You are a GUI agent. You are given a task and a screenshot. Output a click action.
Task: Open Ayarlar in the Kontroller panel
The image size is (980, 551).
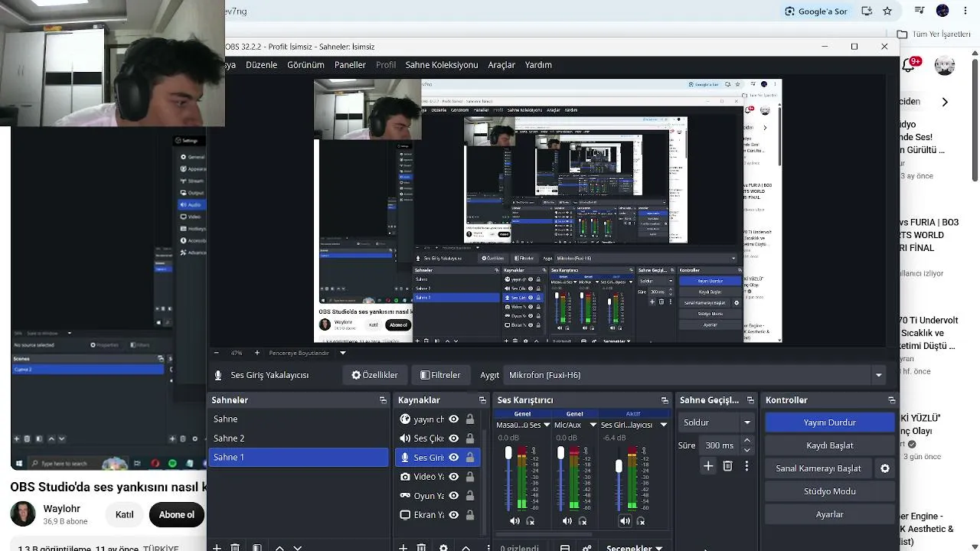[830, 514]
